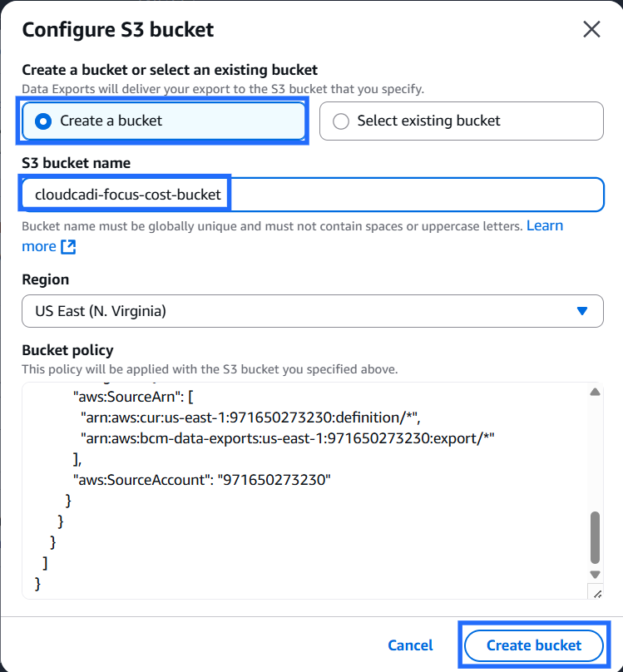Open the Learn more link
Image resolution: width=623 pixels, height=672 pixels.
tap(545, 226)
